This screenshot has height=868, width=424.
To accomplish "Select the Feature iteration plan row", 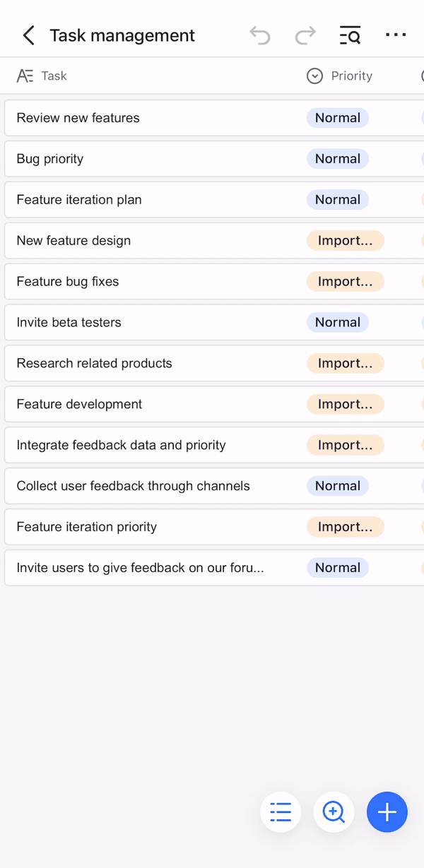I will tap(79, 200).
